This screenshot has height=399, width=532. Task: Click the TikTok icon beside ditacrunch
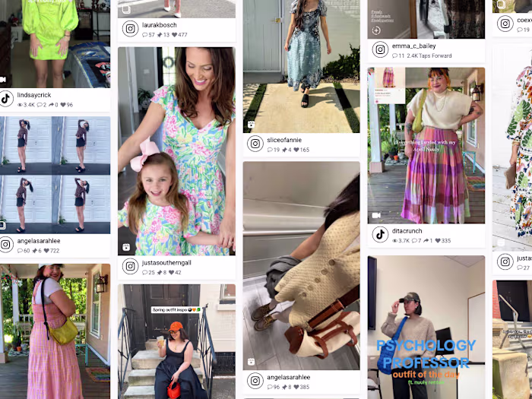380,235
